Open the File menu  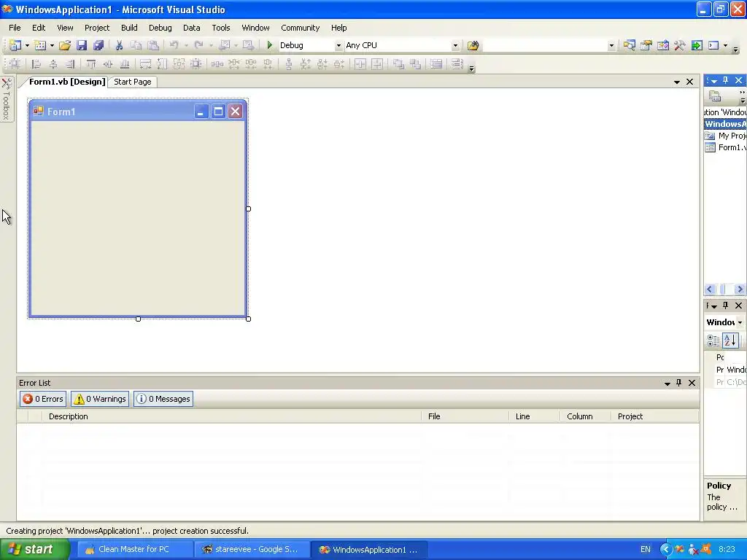point(15,28)
